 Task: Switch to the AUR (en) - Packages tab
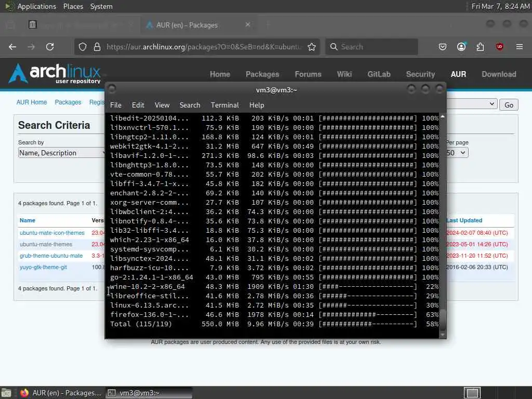(x=198, y=25)
